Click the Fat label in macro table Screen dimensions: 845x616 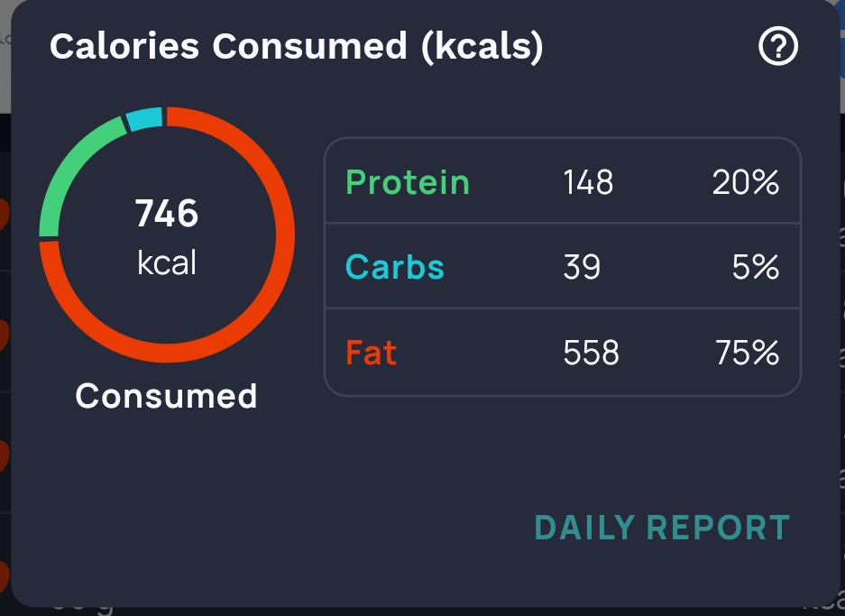[372, 353]
